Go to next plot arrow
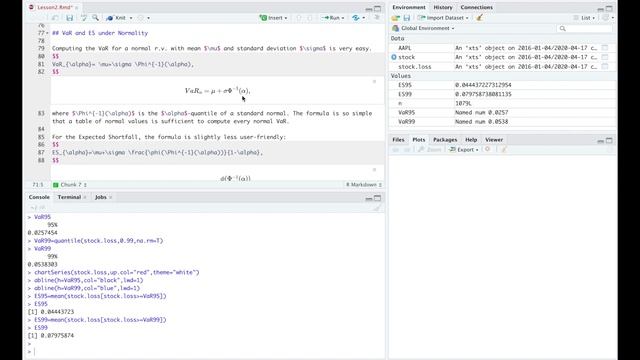This screenshot has width=640, height=360. tap(407, 150)
